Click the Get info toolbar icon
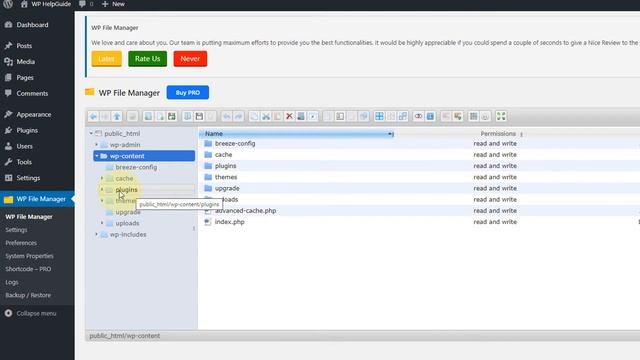640x360 pixels. pyautogui.click(x=430, y=116)
